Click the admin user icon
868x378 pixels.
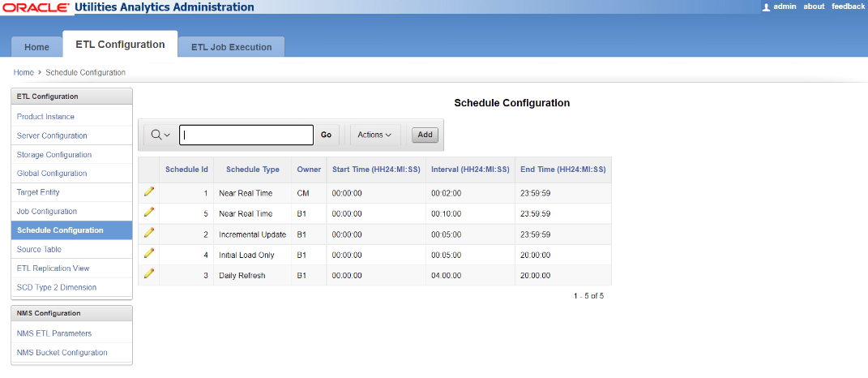coord(766,7)
